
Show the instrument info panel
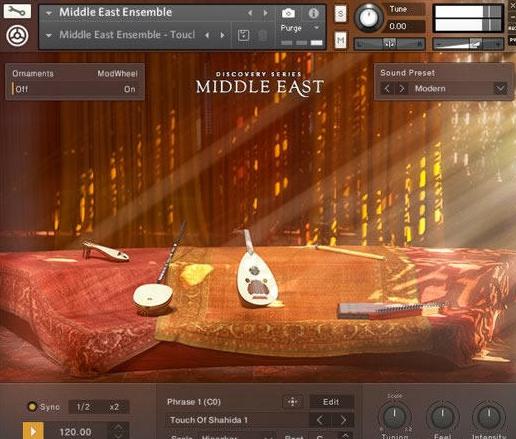313,13
